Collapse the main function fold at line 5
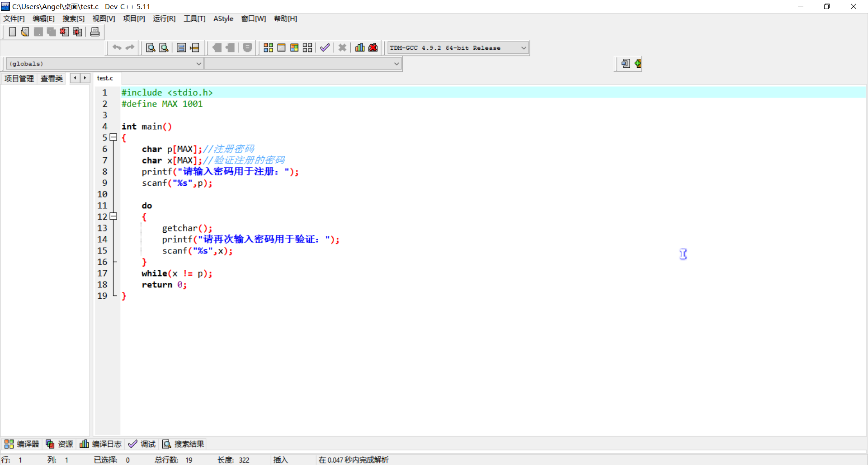This screenshot has height=465, width=868. [113, 137]
